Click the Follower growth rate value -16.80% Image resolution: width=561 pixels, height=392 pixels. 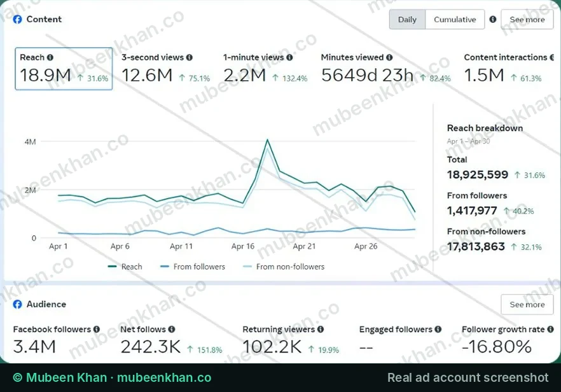497,347
